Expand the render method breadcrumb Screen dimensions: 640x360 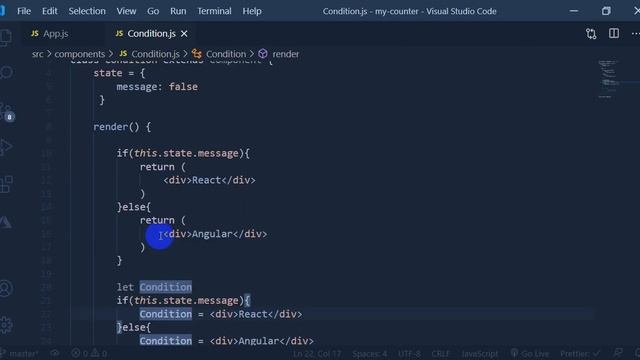tap(279, 54)
